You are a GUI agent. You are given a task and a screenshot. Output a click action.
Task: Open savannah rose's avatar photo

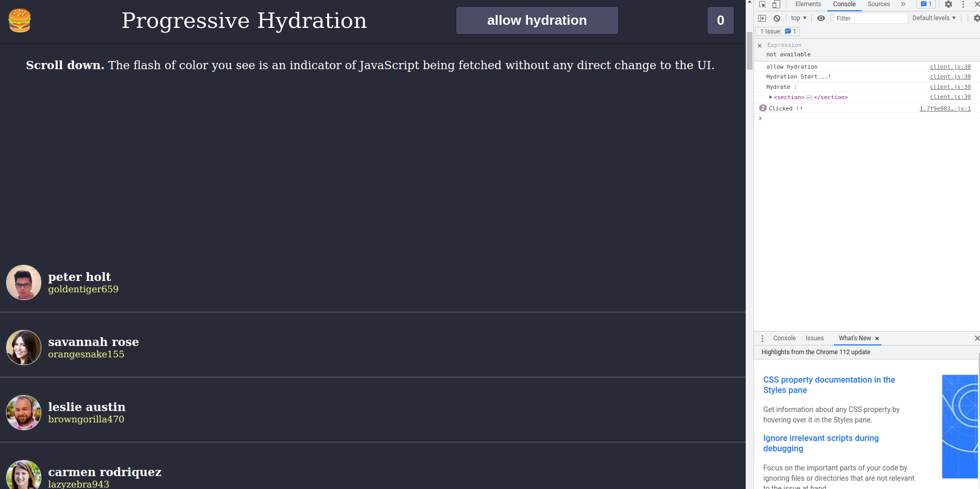[x=24, y=348]
